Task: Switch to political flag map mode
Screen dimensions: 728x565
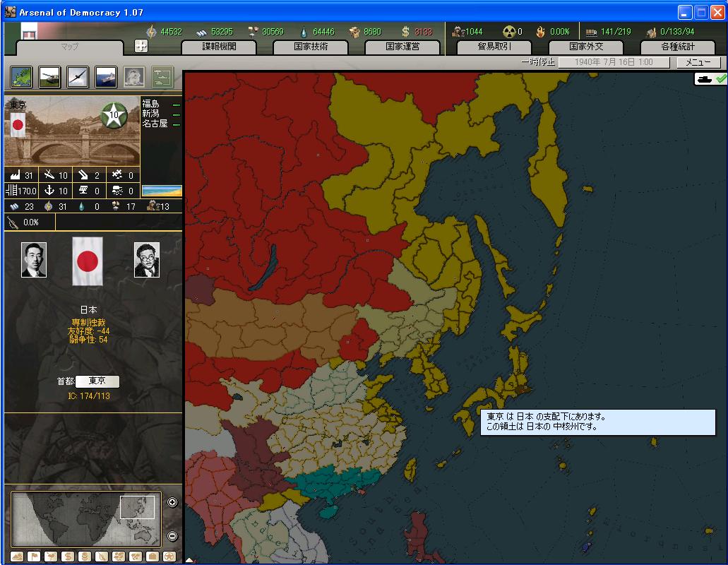Action: [33, 557]
